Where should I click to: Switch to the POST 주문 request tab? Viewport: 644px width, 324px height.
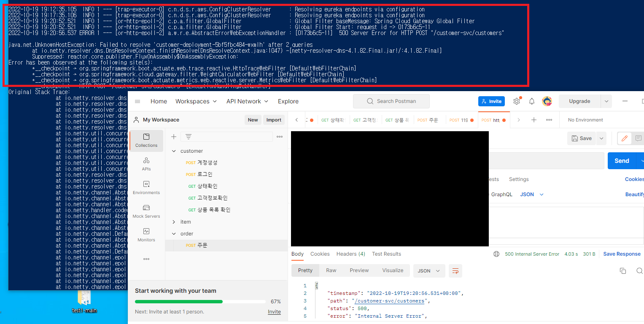(x=428, y=120)
